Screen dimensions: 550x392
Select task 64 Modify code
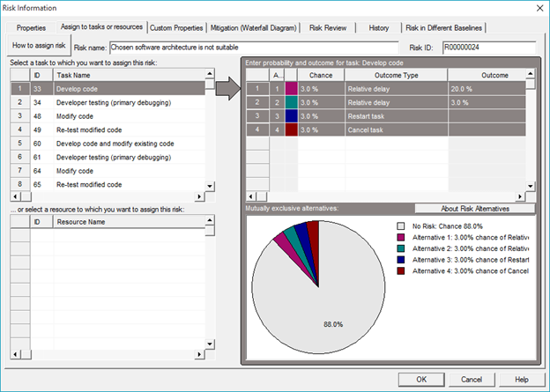108,171
